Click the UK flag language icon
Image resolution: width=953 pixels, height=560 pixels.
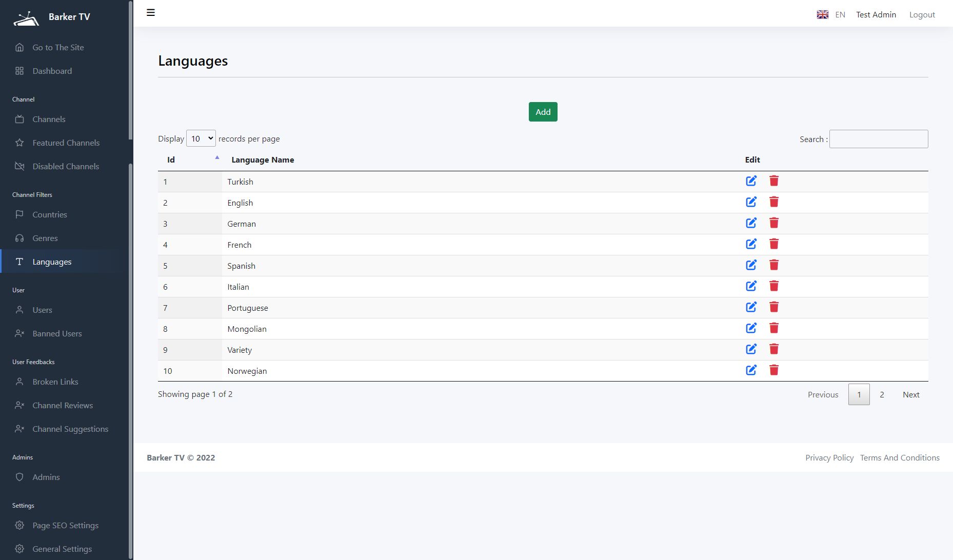(822, 15)
